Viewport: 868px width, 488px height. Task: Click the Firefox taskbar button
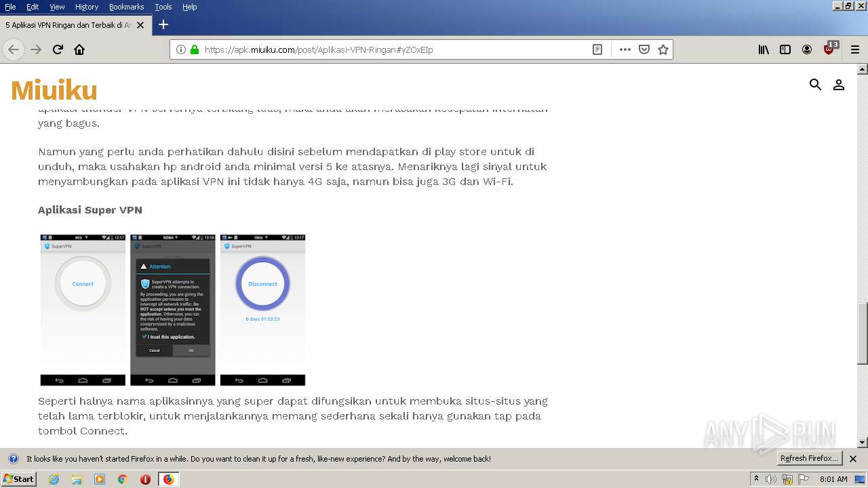[x=169, y=479]
